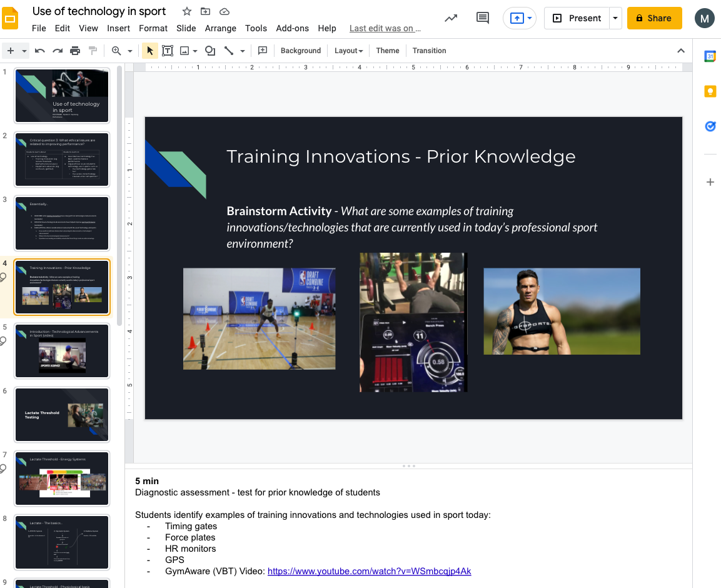Undo the last action
The image size is (721, 588).
click(x=39, y=51)
